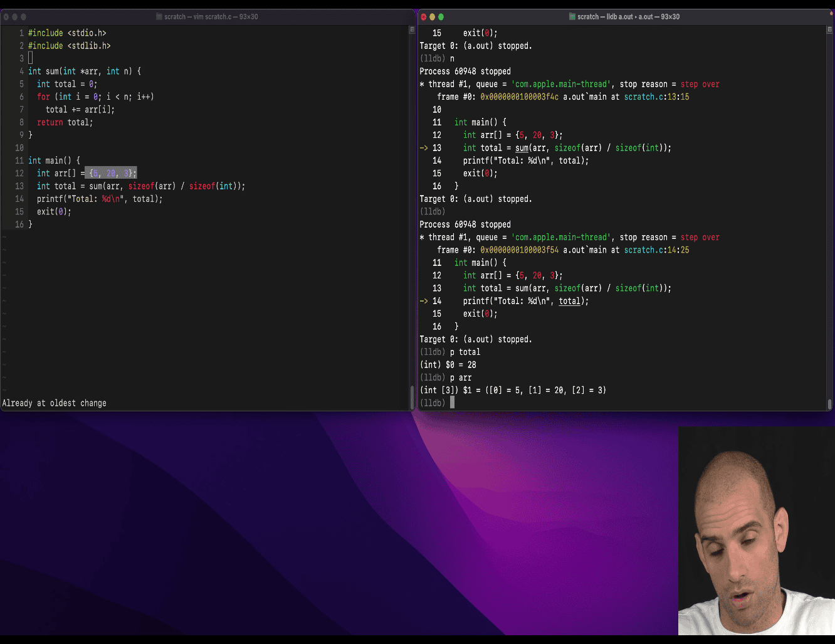This screenshot has width=835, height=644.
Task: Close the lldb terminal window with the red button
Action: [x=423, y=17]
